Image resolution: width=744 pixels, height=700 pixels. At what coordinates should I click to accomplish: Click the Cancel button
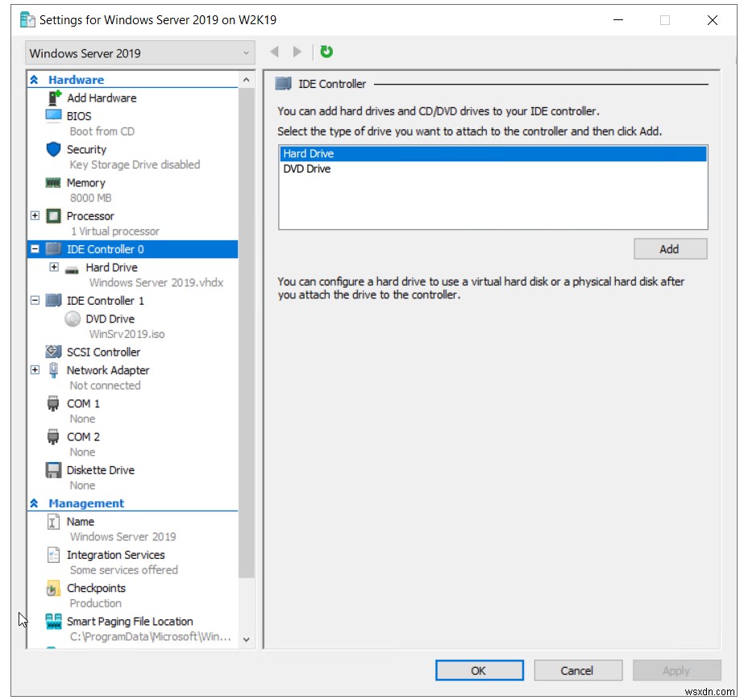[577, 670]
